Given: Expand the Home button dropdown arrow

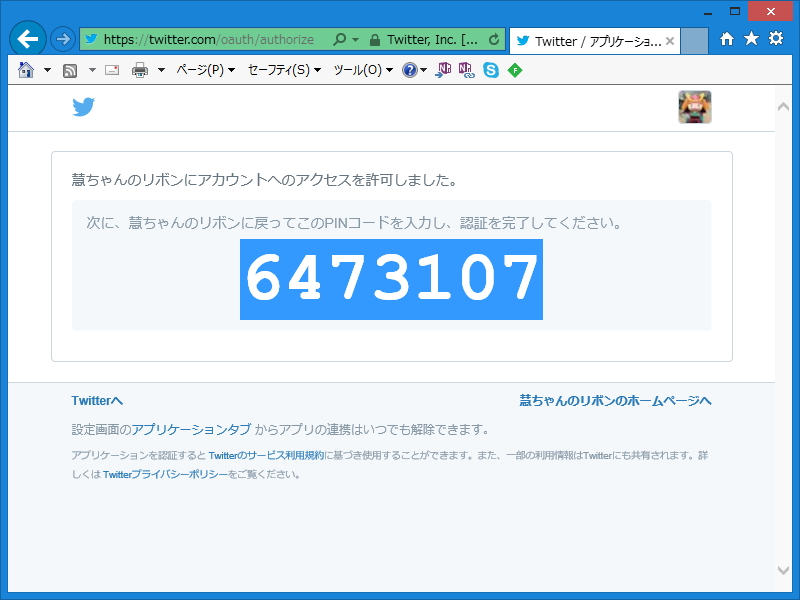Looking at the screenshot, I should click(46, 70).
